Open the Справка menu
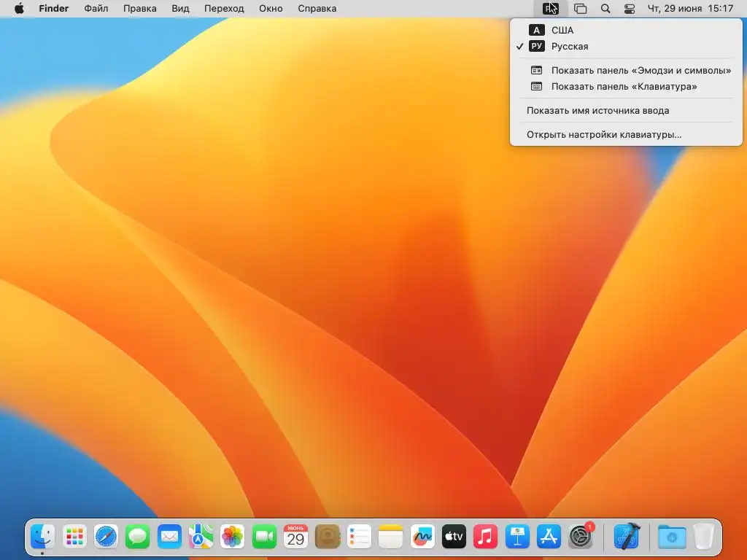The image size is (747, 560). click(317, 9)
